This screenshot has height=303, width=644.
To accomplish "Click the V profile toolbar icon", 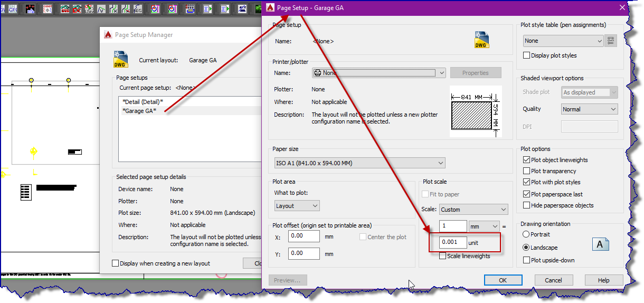I will pos(101,9).
